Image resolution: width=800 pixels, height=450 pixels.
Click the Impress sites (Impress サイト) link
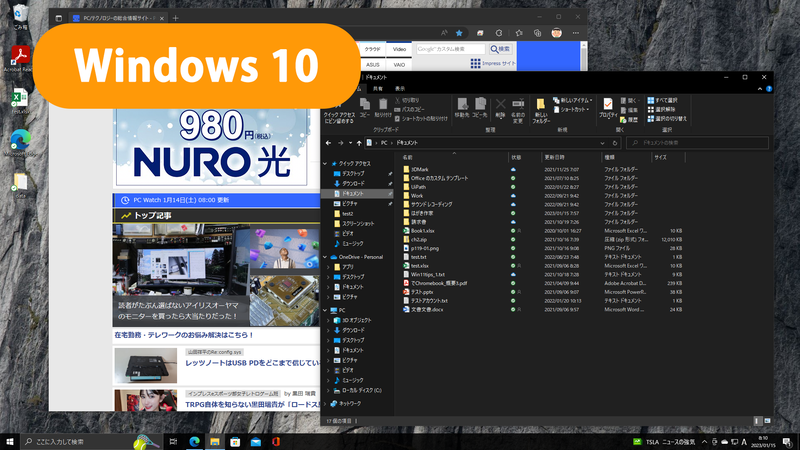pyautogui.click(x=493, y=63)
